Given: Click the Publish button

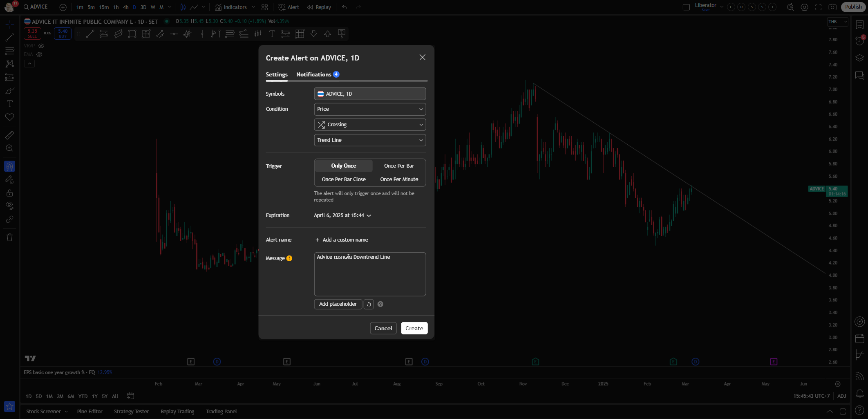Looking at the screenshot, I should [853, 7].
